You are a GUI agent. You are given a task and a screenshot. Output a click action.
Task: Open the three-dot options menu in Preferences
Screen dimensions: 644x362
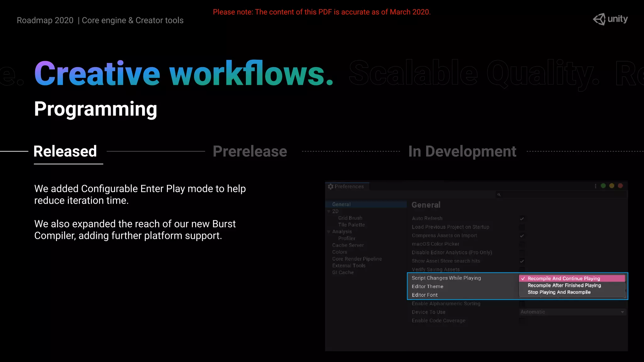click(596, 186)
